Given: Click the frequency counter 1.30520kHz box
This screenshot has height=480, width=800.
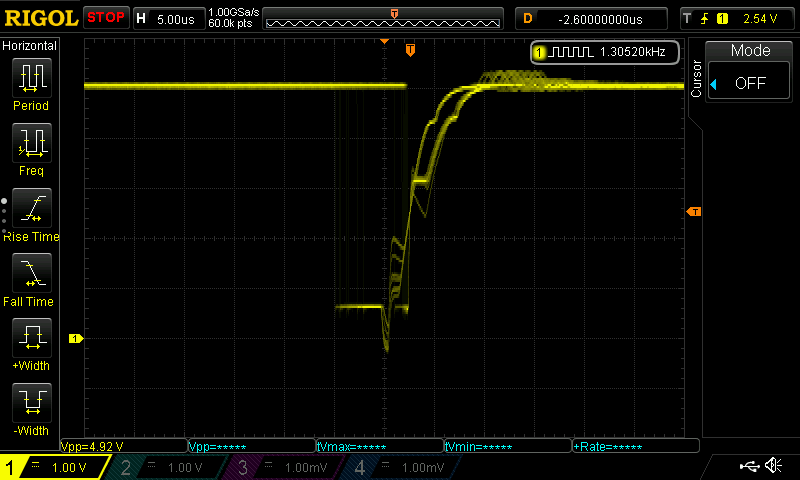Looking at the screenshot, I should tap(605, 52).
